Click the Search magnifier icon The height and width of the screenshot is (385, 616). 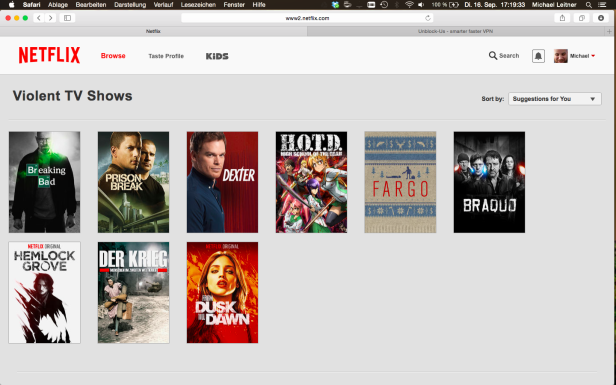tap(492, 55)
